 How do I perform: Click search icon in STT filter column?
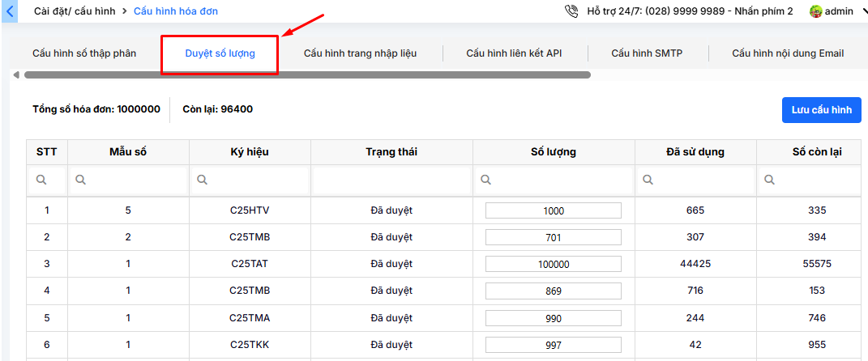click(x=41, y=180)
